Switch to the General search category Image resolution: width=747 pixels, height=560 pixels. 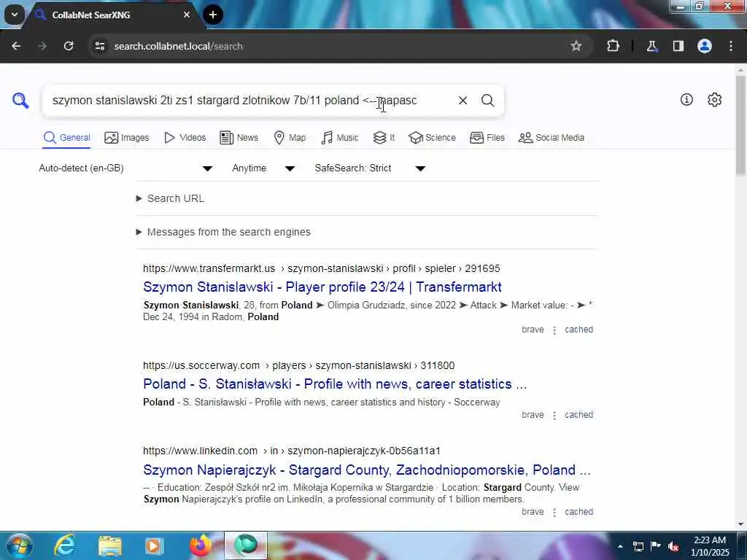click(66, 138)
